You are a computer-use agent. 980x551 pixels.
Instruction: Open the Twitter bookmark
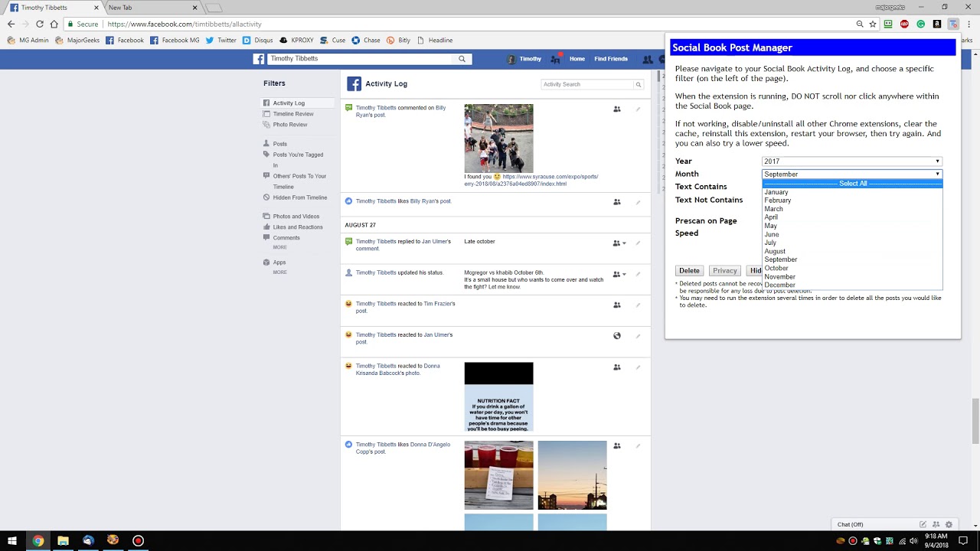[x=220, y=41]
